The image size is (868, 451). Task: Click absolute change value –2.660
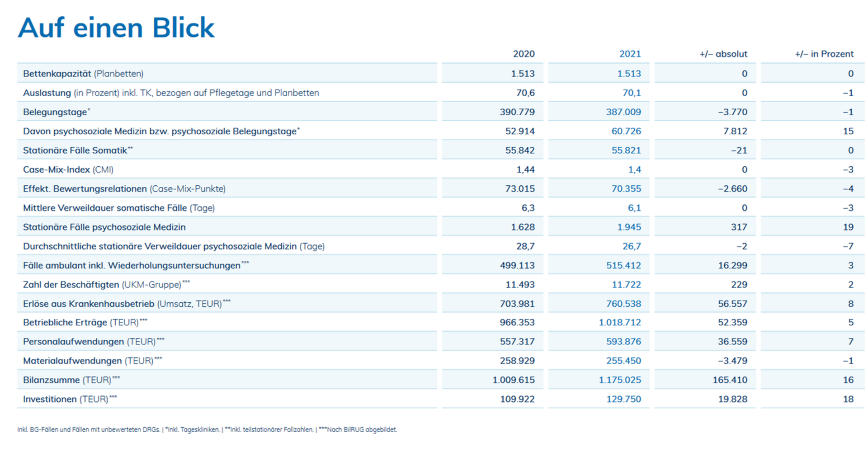732,189
